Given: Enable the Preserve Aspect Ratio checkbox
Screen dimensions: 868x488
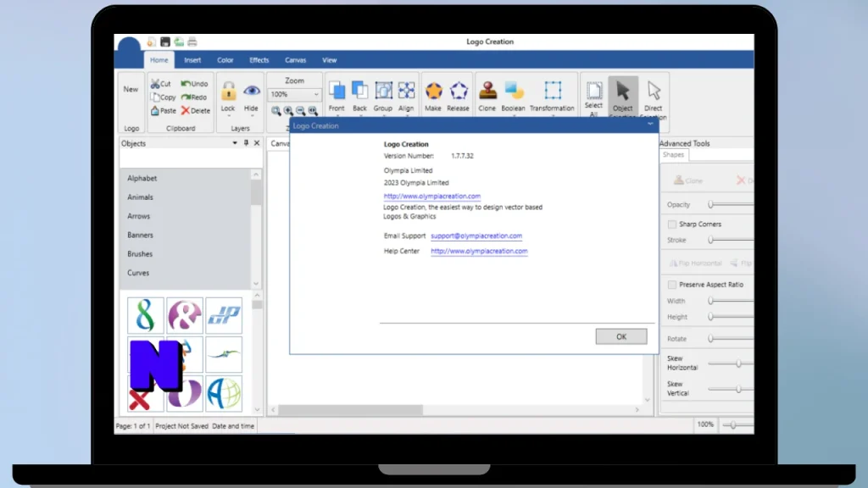Looking at the screenshot, I should click(672, 285).
